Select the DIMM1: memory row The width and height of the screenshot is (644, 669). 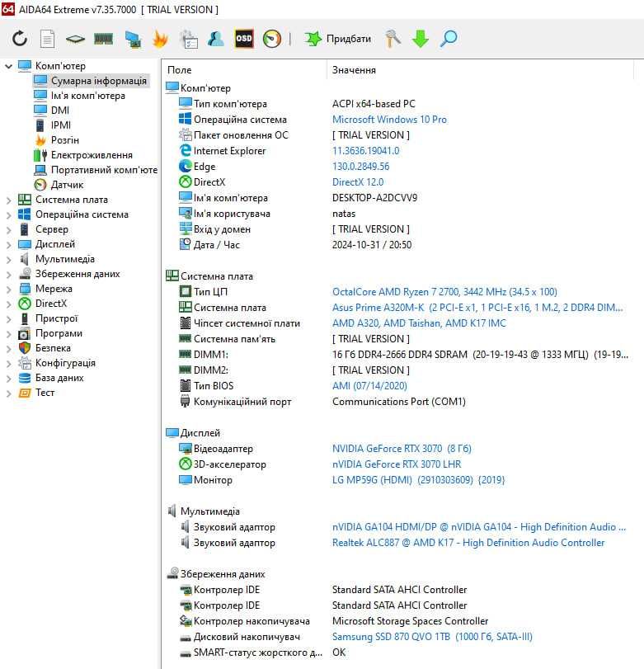(403, 355)
